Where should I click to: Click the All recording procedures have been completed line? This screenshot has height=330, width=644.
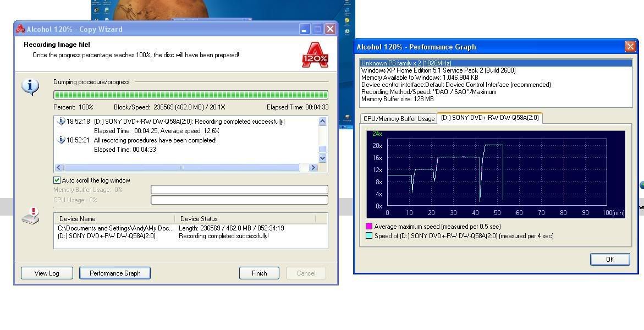pos(155,140)
